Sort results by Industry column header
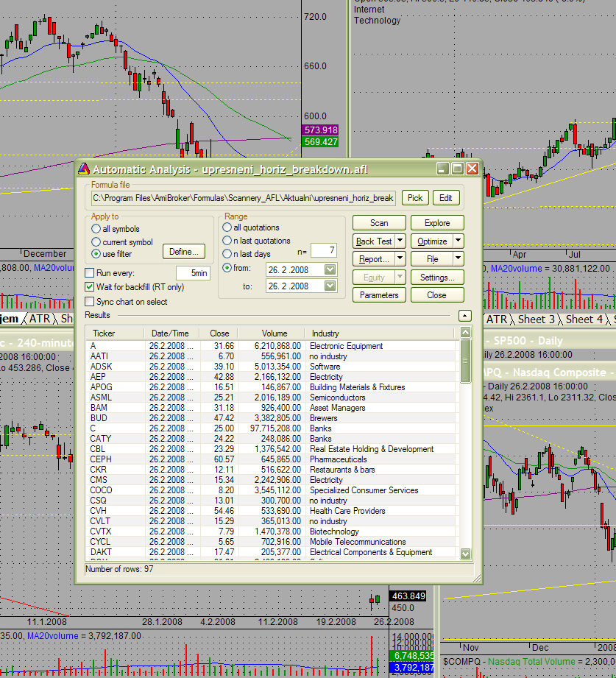 [x=380, y=333]
